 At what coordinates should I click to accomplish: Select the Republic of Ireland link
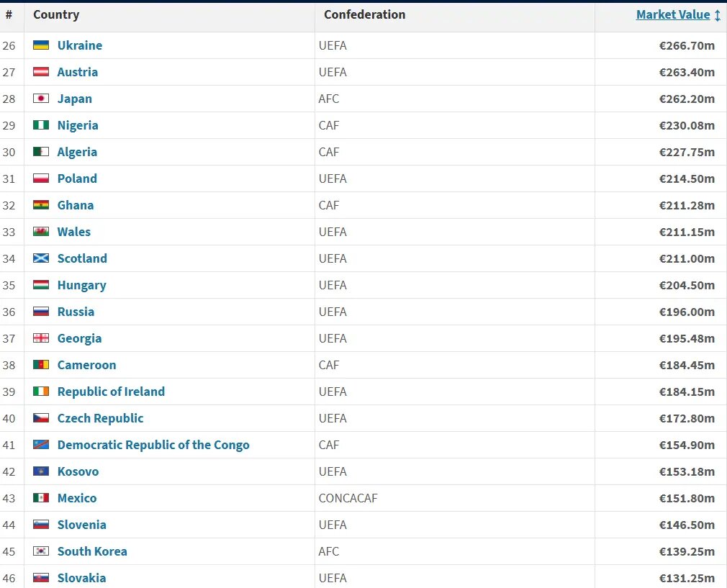point(111,392)
